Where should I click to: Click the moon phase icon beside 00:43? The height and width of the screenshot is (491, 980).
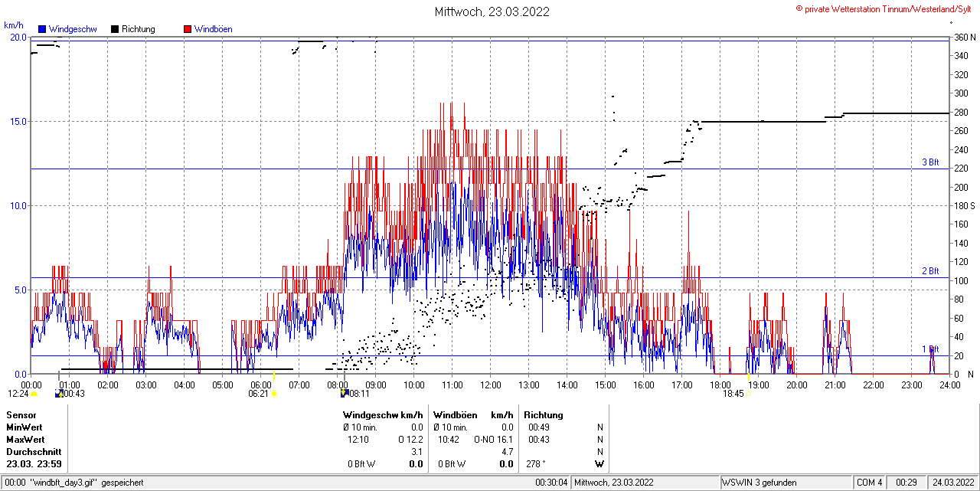(x=59, y=394)
